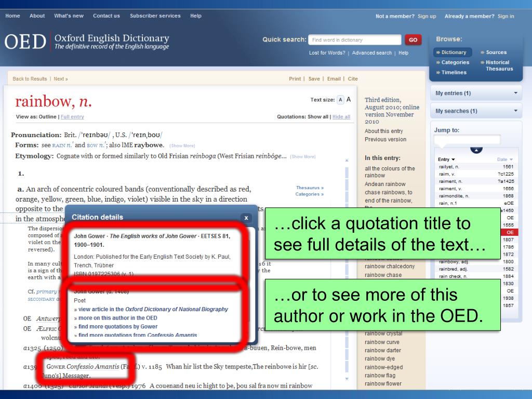Click highlighted OE row in entry list
The width and height of the screenshot is (532, 399).
[509, 232]
